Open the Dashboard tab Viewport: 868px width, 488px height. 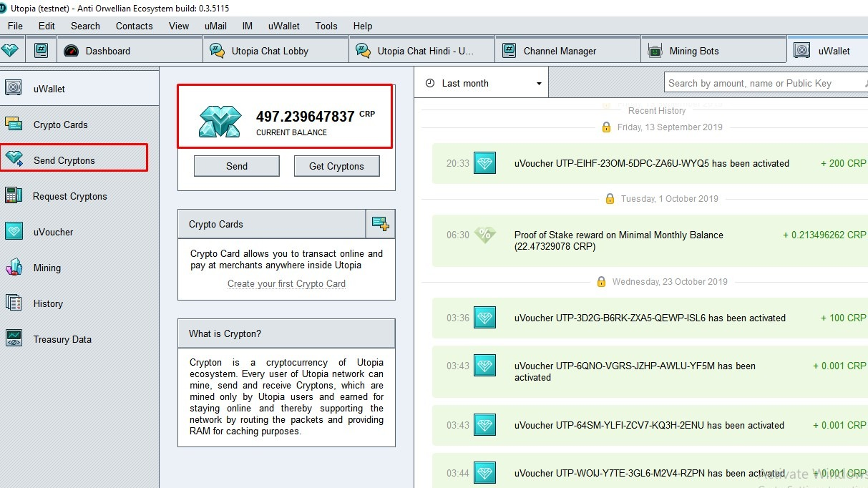tap(129, 51)
